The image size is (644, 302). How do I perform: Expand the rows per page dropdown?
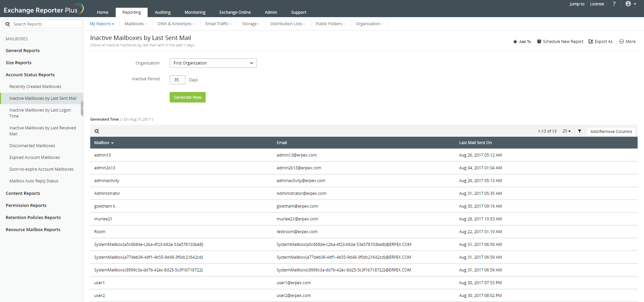(x=567, y=131)
